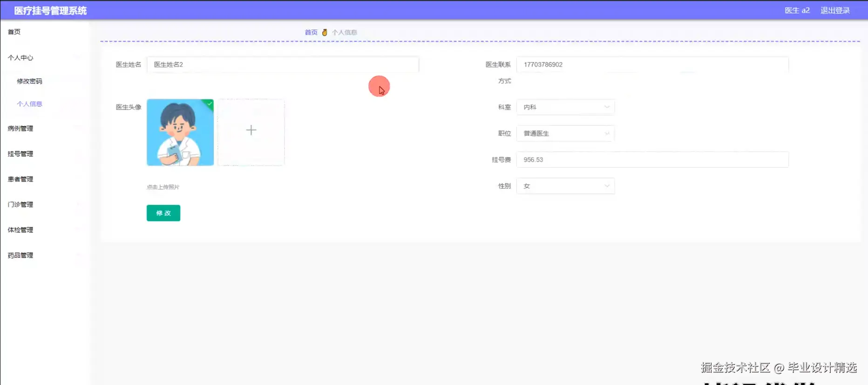The width and height of the screenshot is (868, 385).
Task: Click the plus icon to upload photo
Action: [x=251, y=130]
